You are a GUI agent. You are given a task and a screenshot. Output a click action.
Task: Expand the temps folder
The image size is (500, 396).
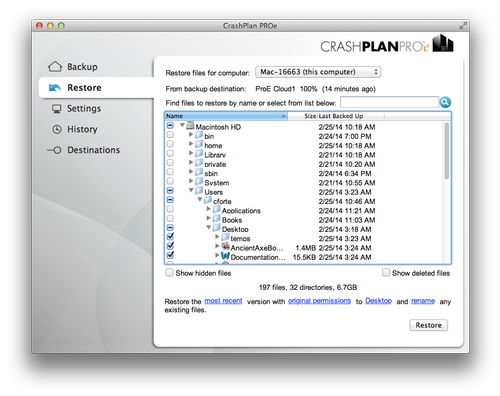[x=217, y=237]
